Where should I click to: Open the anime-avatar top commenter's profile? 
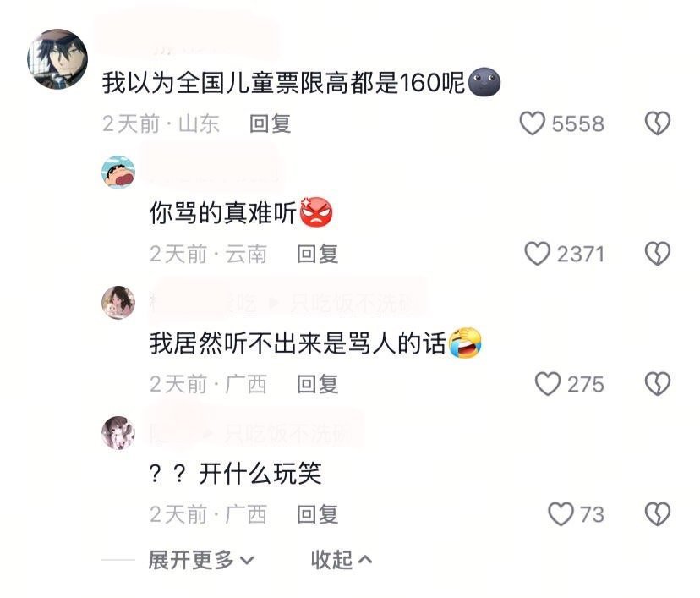coord(57,59)
